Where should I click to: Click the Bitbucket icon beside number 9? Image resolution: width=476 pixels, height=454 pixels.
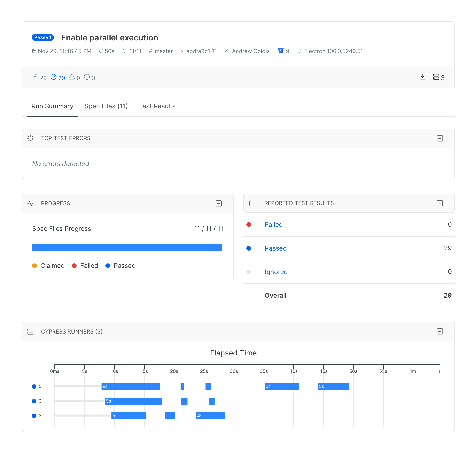(x=281, y=51)
